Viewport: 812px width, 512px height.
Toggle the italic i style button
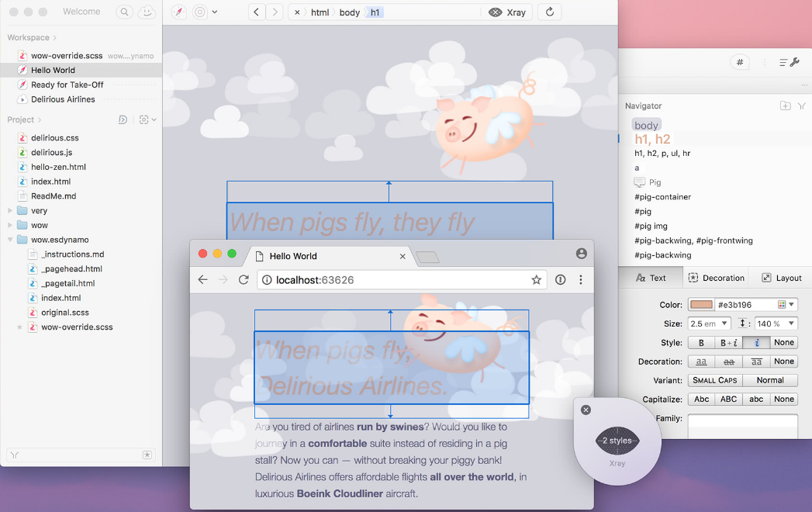[x=756, y=343]
